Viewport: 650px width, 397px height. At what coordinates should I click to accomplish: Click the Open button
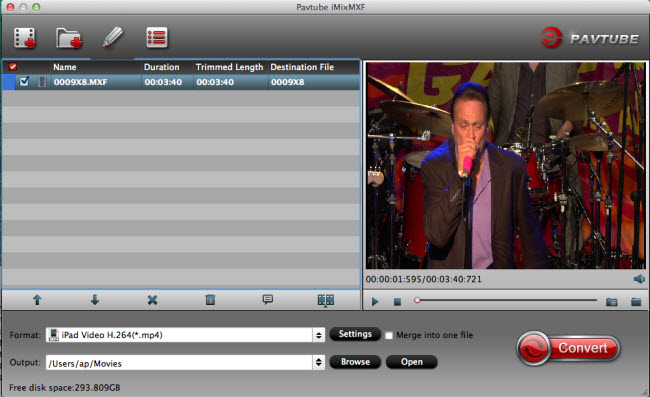pyautogui.click(x=412, y=362)
